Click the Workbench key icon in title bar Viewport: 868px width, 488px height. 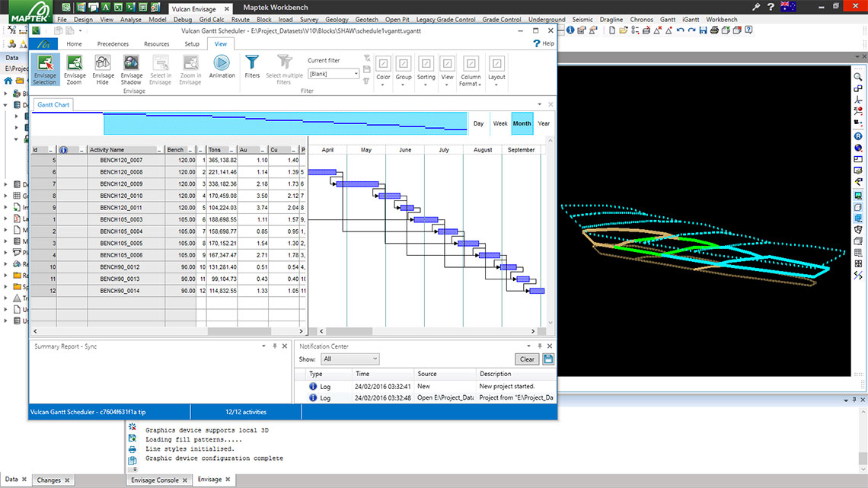click(x=756, y=7)
